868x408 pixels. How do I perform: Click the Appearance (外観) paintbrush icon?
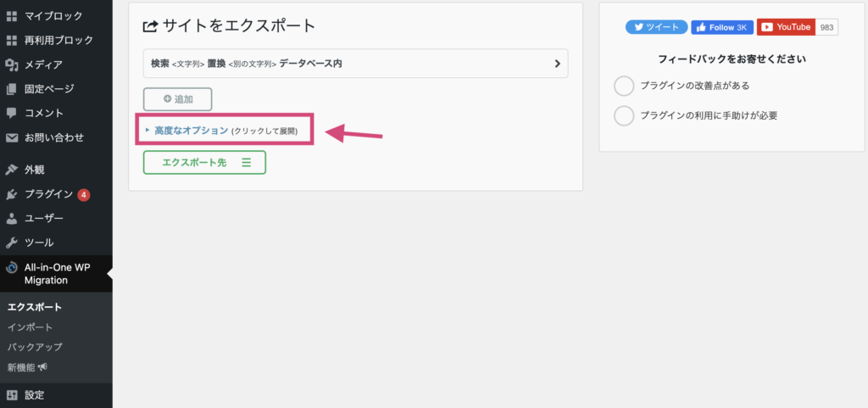(12, 170)
